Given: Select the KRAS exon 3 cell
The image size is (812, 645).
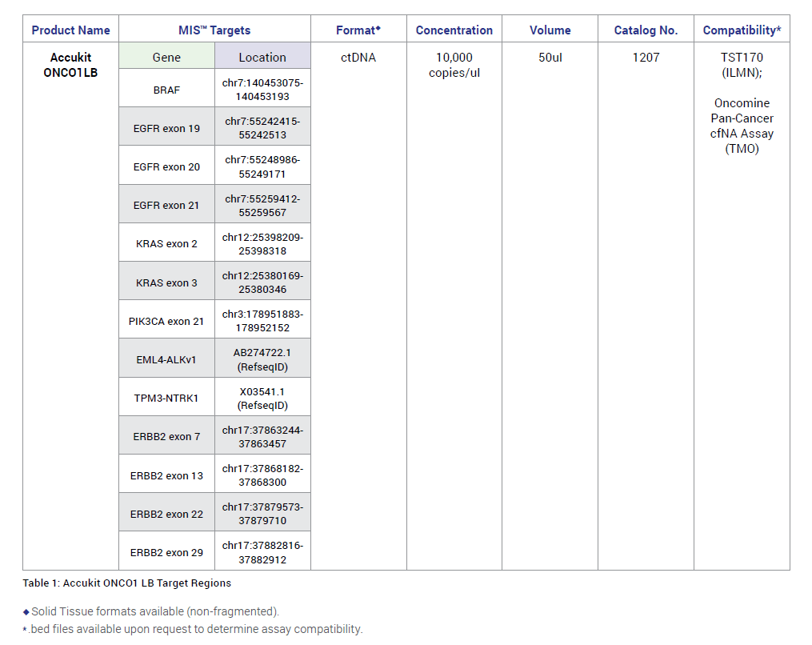Looking at the screenshot, I should (166, 281).
